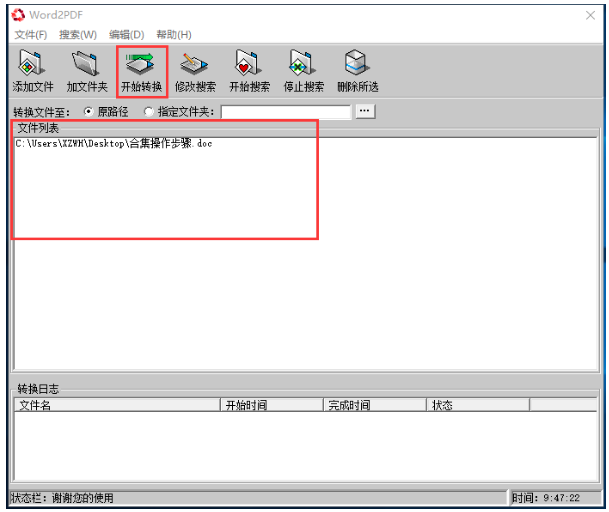This screenshot has height=512, width=609.
Task: Open the 搜索(W) menu
Action: click(x=78, y=35)
